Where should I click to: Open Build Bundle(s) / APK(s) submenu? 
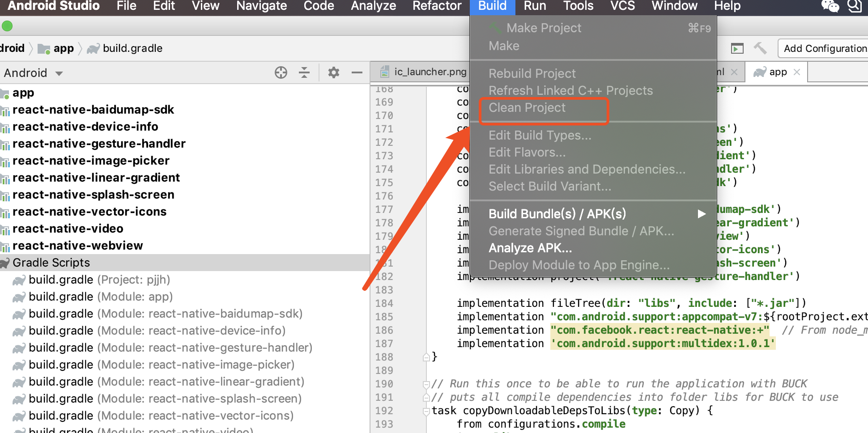(x=593, y=214)
